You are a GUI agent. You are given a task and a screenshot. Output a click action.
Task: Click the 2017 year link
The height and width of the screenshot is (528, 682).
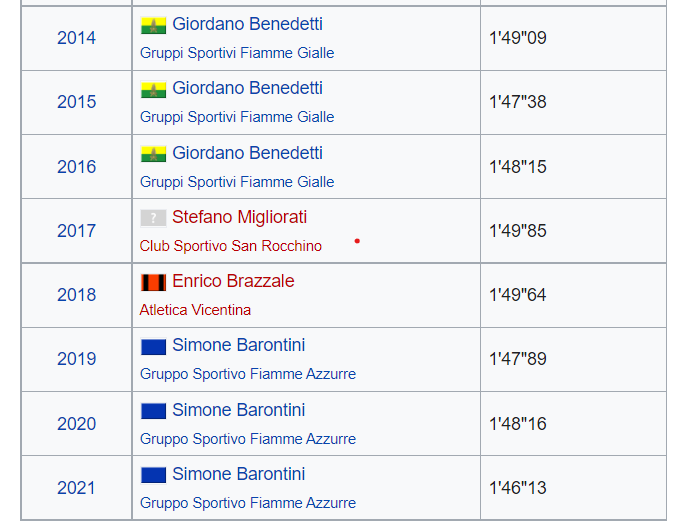[77, 231]
